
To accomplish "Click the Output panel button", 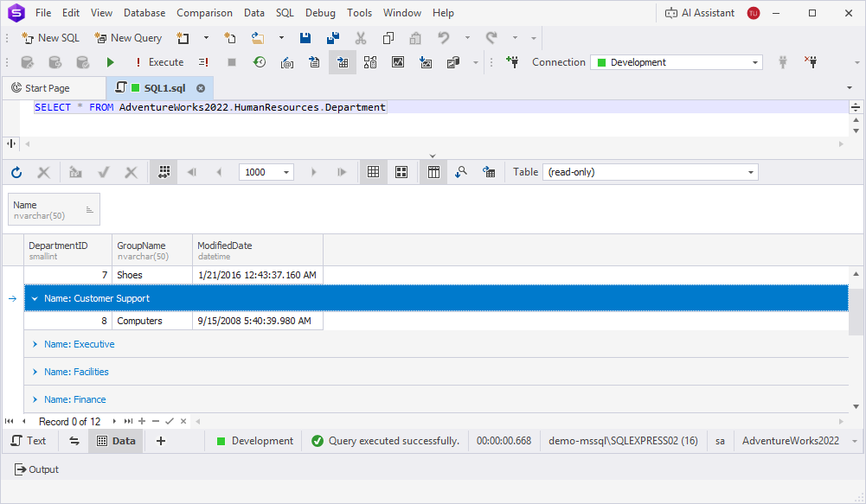I will [36, 469].
